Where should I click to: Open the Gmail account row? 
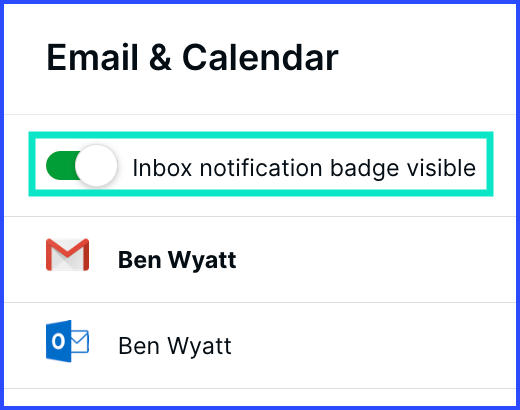[x=260, y=260]
